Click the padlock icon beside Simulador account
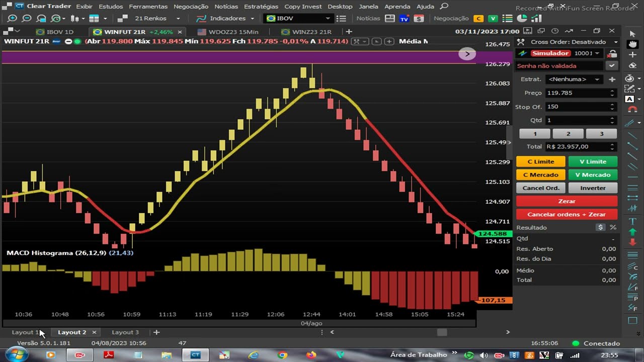Screen dimensions: 644x362 pyautogui.click(x=612, y=53)
